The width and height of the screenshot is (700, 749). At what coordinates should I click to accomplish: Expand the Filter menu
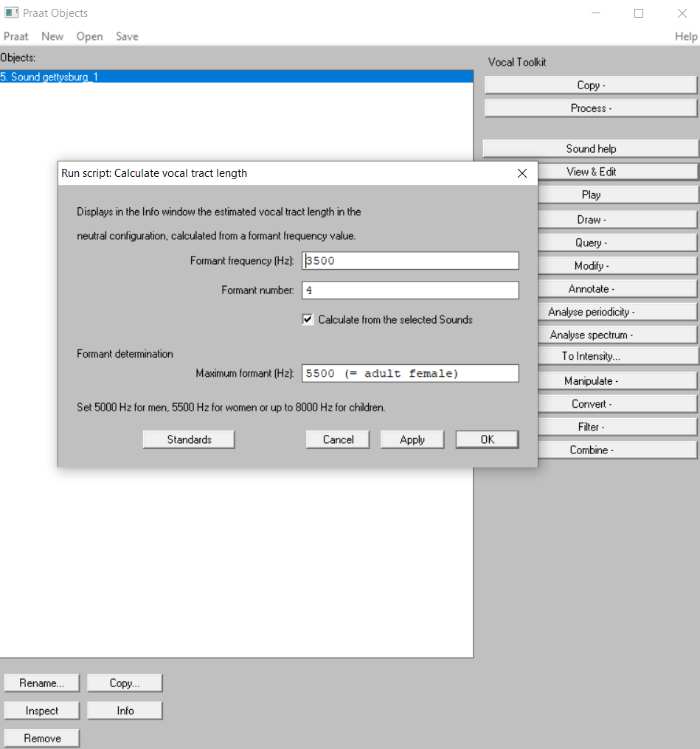pyautogui.click(x=618, y=427)
